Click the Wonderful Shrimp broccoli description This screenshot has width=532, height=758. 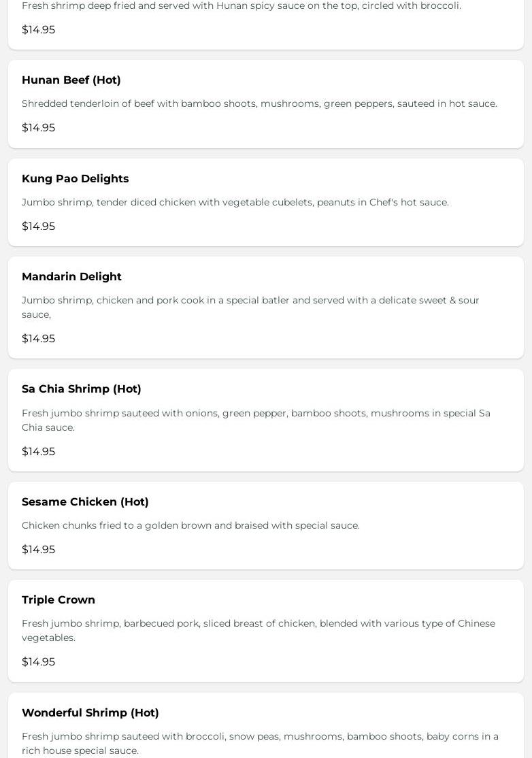(260, 743)
